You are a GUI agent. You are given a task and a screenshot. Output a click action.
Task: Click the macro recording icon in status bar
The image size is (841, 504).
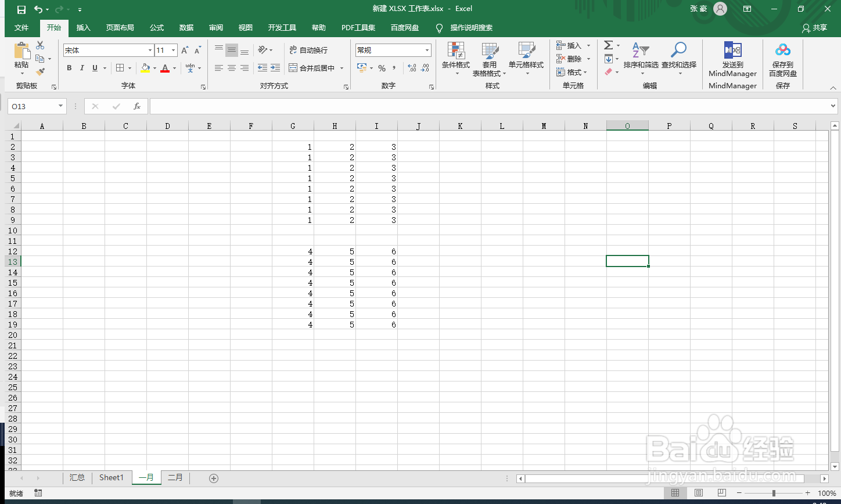[x=38, y=493]
